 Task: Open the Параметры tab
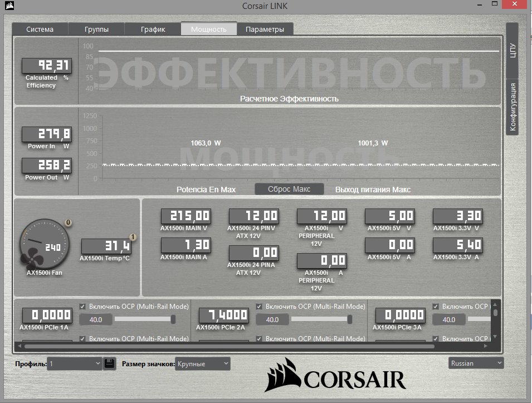coord(265,29)
